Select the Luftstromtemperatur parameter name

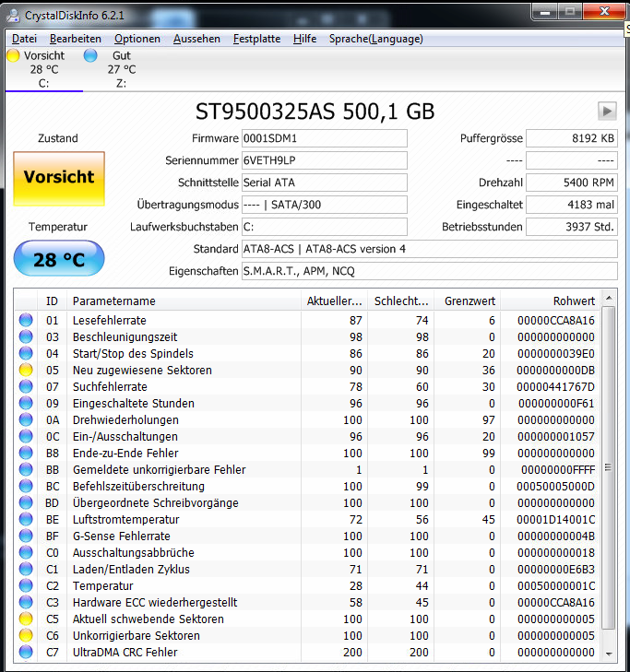[x=125, y=519]
